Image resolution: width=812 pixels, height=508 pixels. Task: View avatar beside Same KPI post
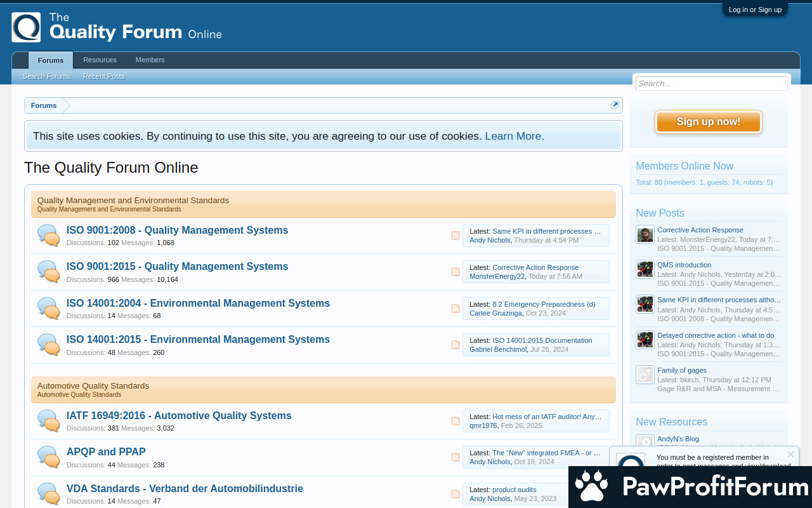point(645,304)
